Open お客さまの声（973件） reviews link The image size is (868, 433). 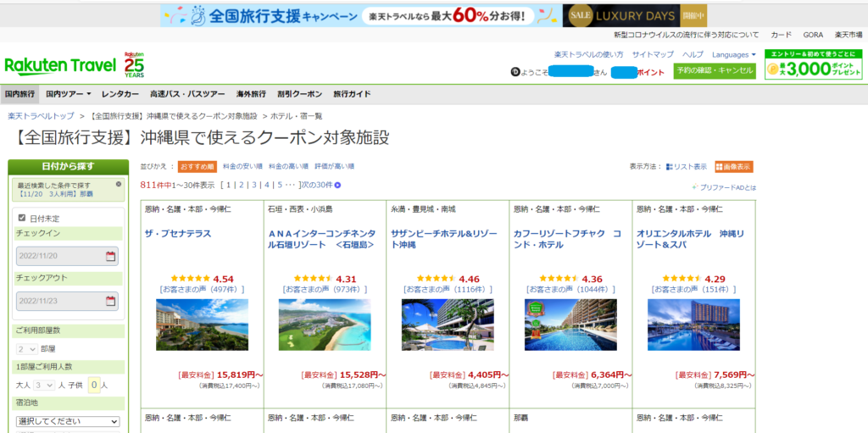(325, 289)
